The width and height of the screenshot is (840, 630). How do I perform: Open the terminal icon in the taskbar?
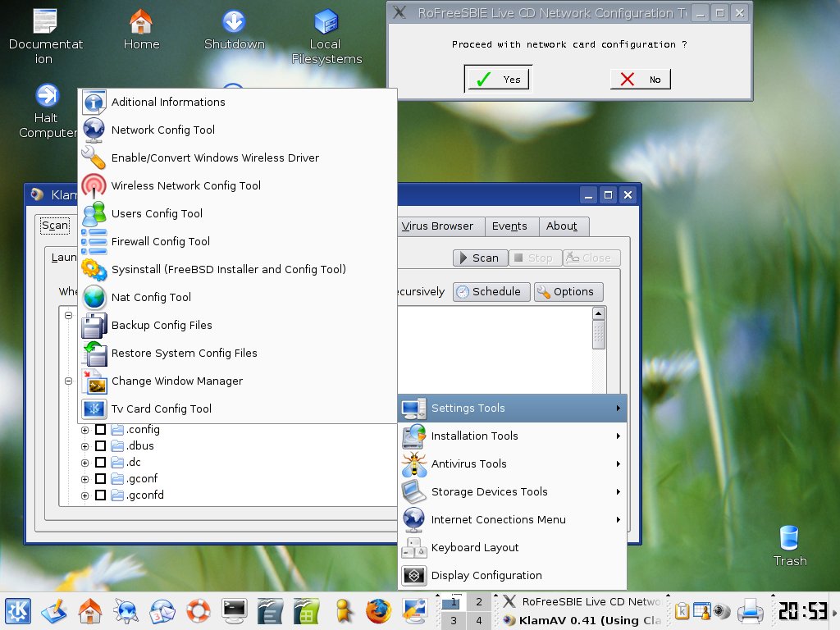click(x=235, y=610)
